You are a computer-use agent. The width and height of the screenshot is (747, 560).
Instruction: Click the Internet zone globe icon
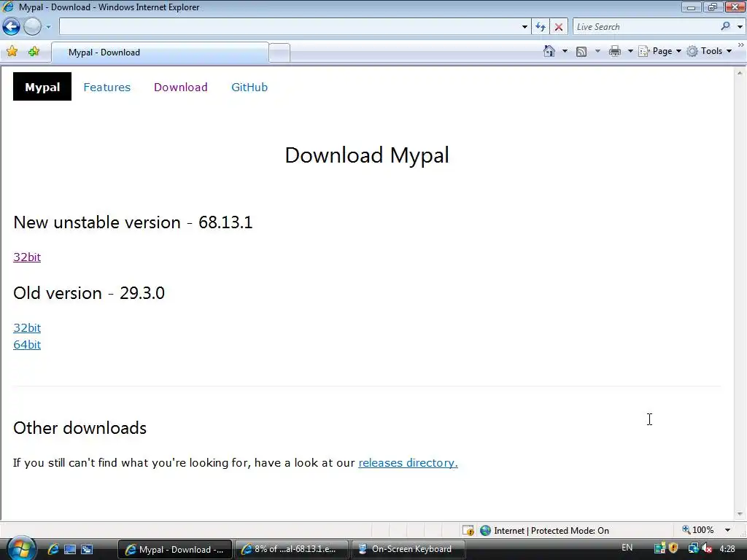(485, 531)
